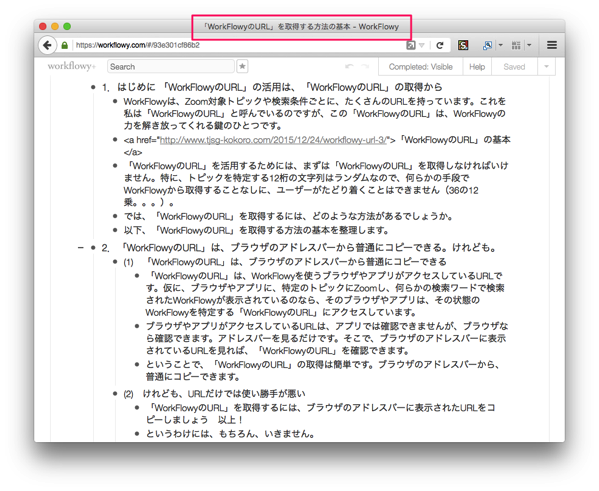Click bullet of '「WorkFlowyのURL」を活用するためには' item

(115, 166)
